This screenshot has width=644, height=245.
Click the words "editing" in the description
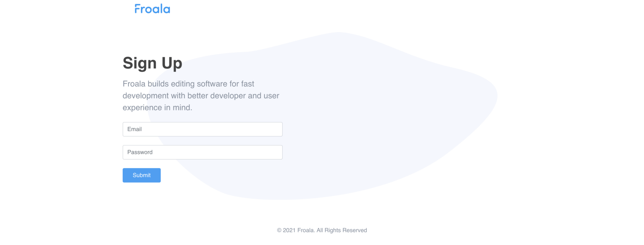pyautogui.click(x=183, y=84)
